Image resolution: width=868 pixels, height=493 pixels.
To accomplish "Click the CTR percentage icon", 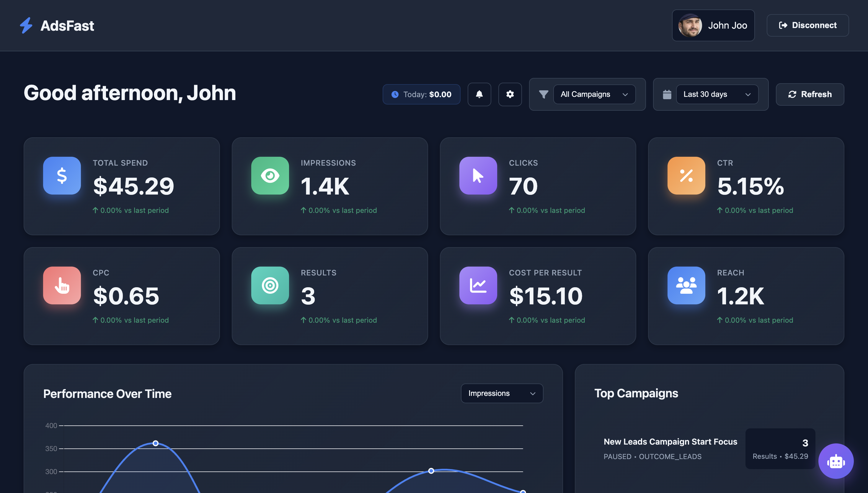I will pos(686,175).
